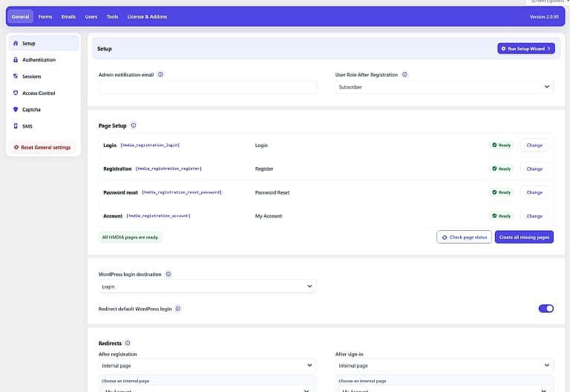Screen dimensions: 570x392
Task: Open the Forms tab
Action: point(45,17)
